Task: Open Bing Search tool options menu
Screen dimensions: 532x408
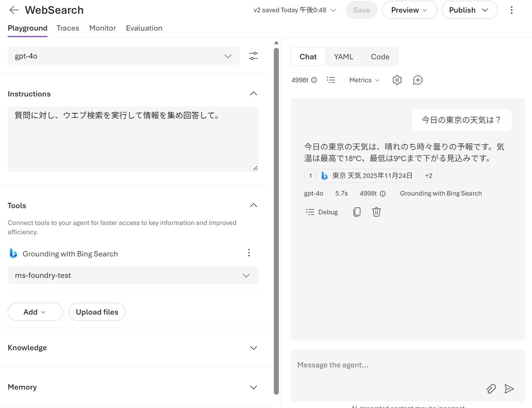Action: pyautogui.click(x=249, y=253)
